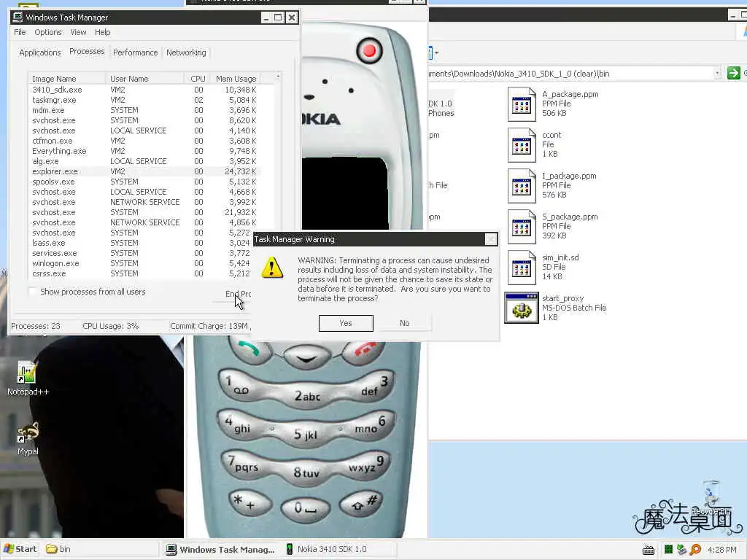
Task: Switch to the Performance tab
Action: coord(135,52)
